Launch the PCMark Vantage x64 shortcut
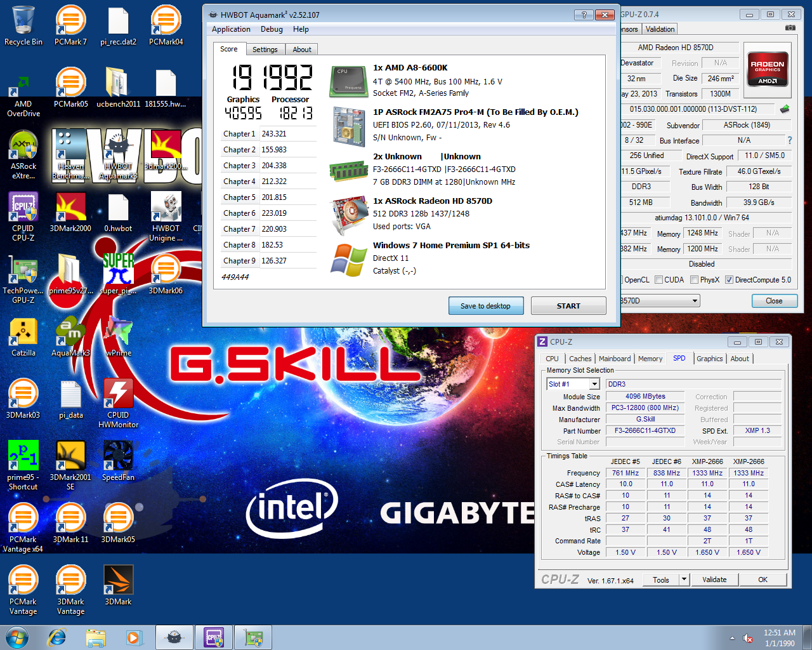Viewport: 812px width, 650px height. tap(23, 528)
